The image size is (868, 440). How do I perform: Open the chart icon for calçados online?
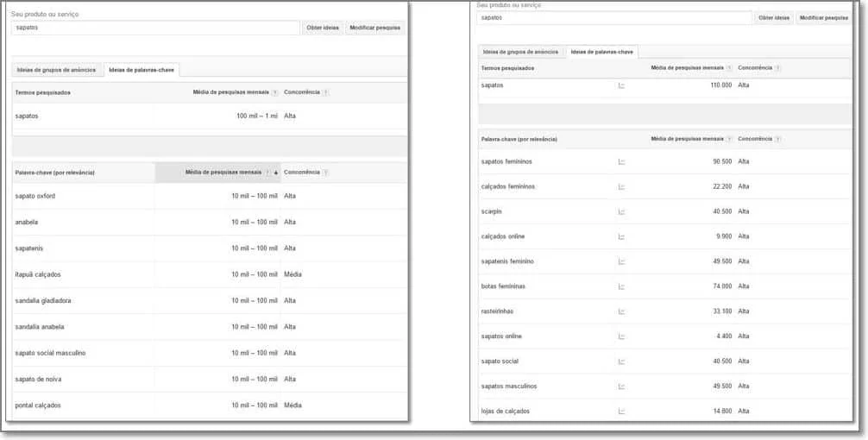click(621, 236)
